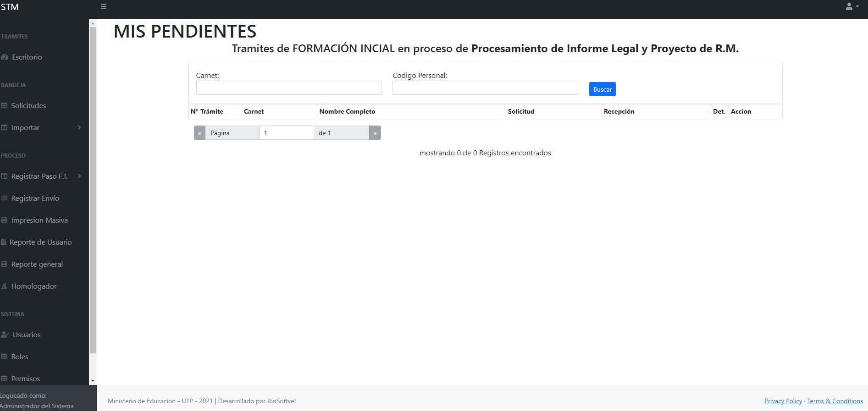Click the hamburger menu toggle icon
The height and width of the screenshot is (411, 868).
[x=104, y=7]
